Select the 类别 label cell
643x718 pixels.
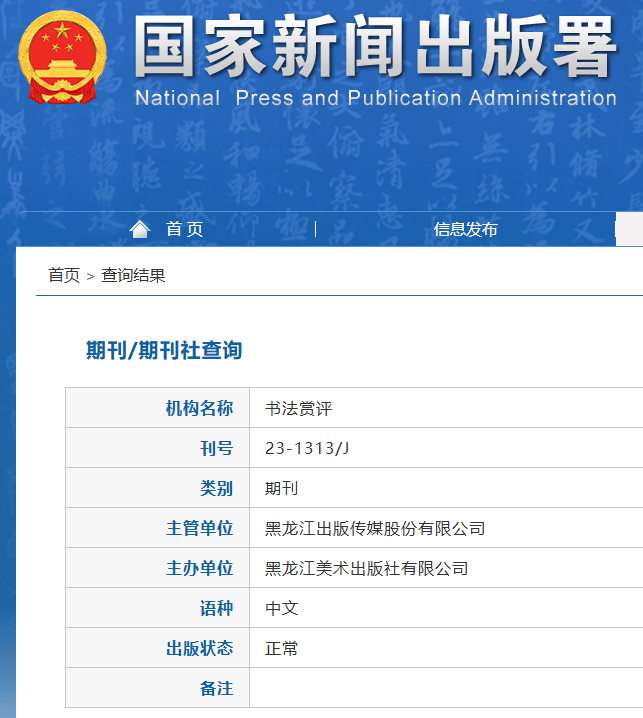[x=158, y=488]
